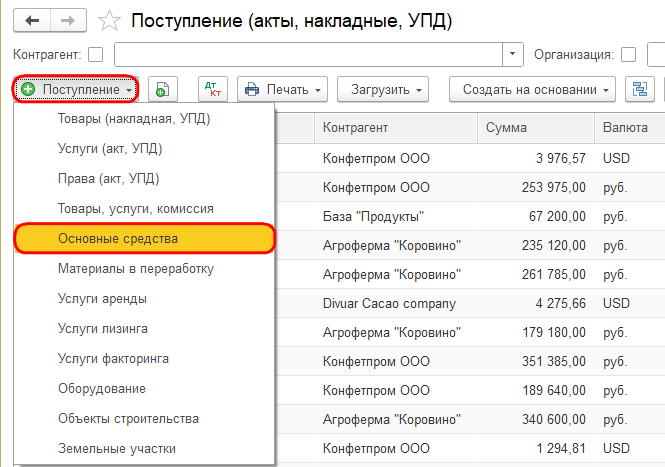Select row with sum 261 785,00
The width and height of the screenshot is (665, 467).
(x=470, y=274)
